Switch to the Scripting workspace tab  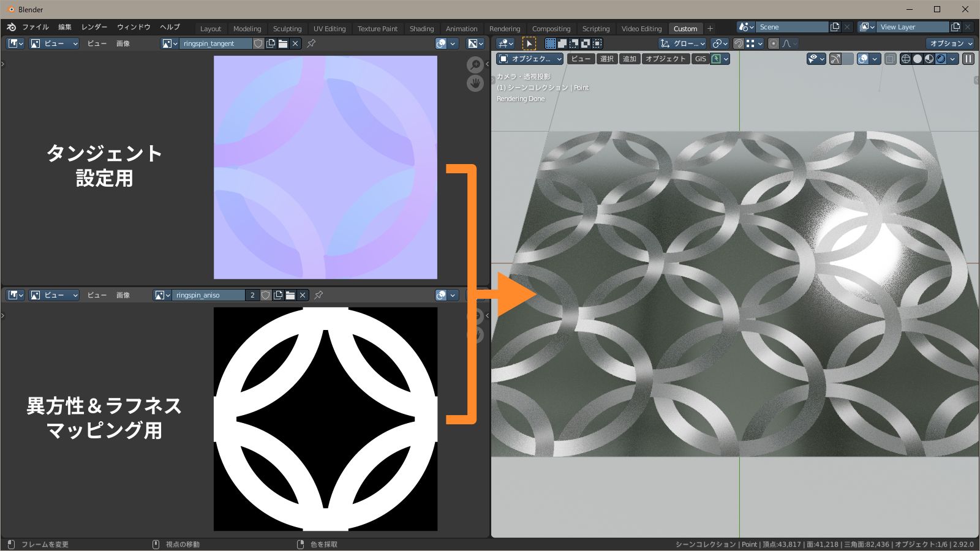tap(596, 29)
